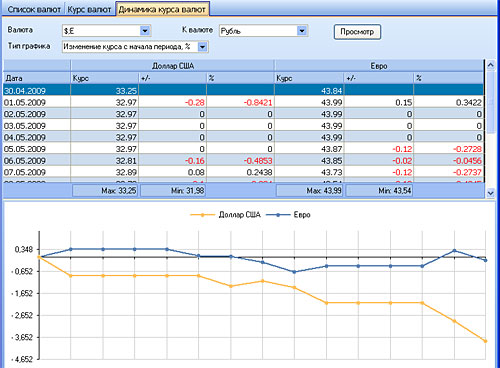Click the table's vertical scrollbar thumb
This screenshot has width=500, height=368.
pos(490,102)
